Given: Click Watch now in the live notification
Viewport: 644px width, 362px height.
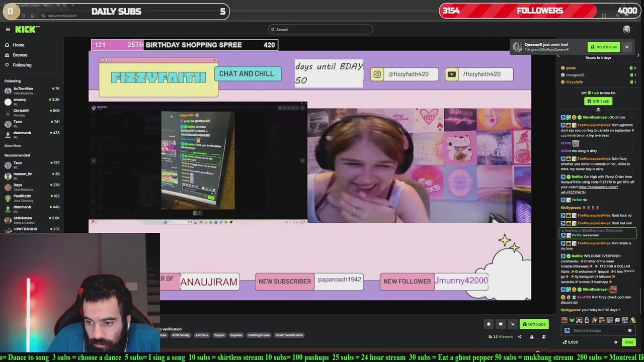Looking at the screenshot, I should (x=603, y=47).
